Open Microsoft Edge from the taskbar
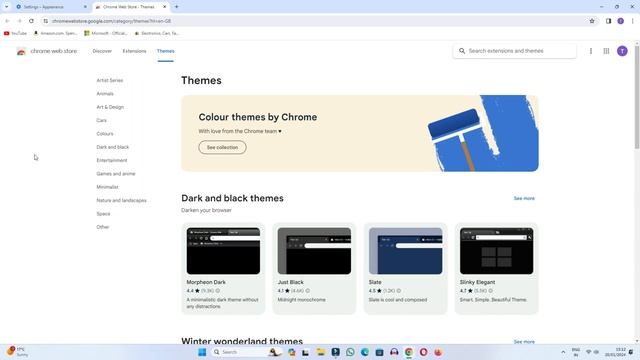 pos(364,352)
